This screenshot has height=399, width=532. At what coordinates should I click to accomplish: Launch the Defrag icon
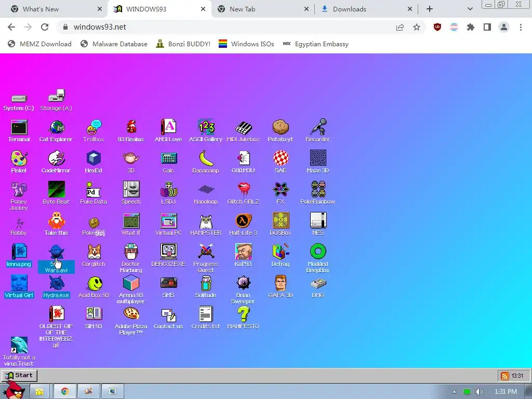click(280, 256)
